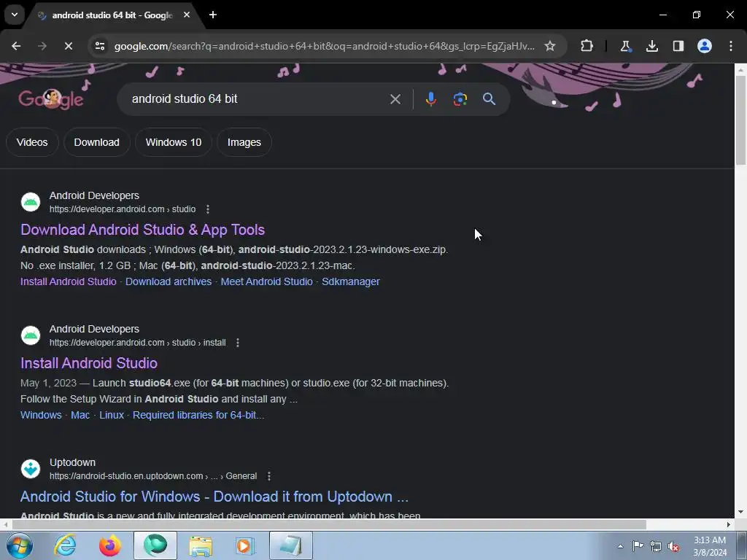Open Download Android Studio & App Tools link

pyautogui.click(x=142, y=230)
